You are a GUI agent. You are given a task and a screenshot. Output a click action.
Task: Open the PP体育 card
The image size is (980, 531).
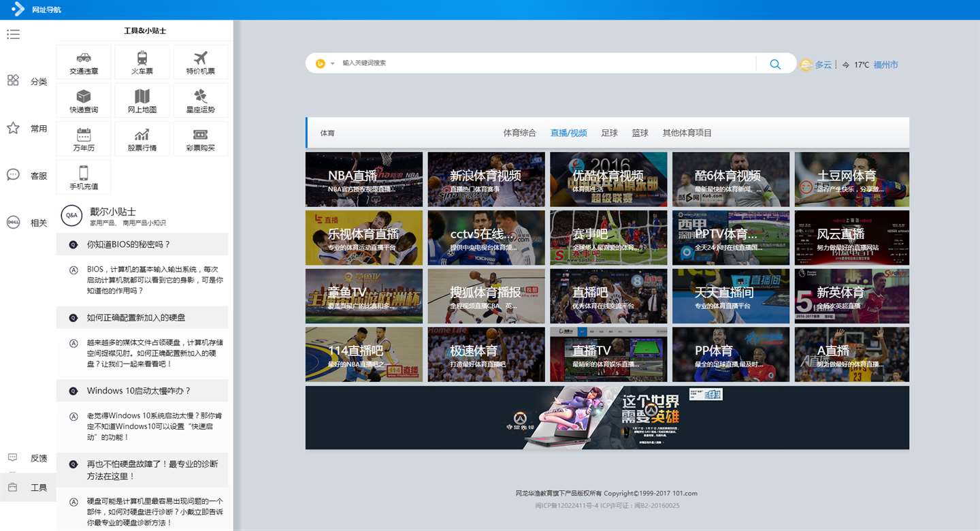pos(731,355)
